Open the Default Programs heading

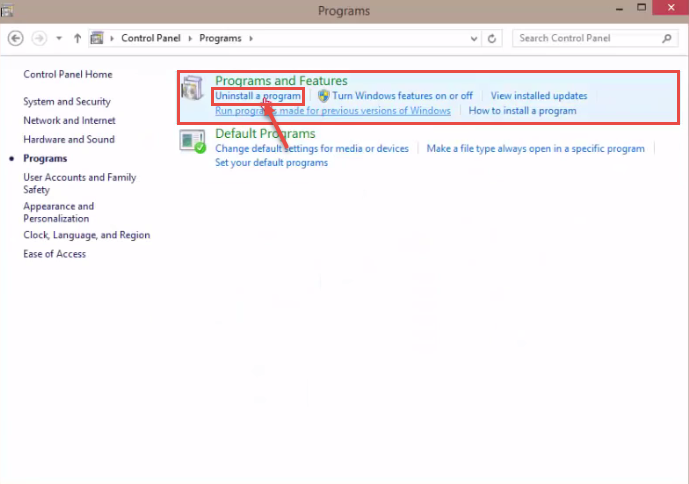(265, 133)
